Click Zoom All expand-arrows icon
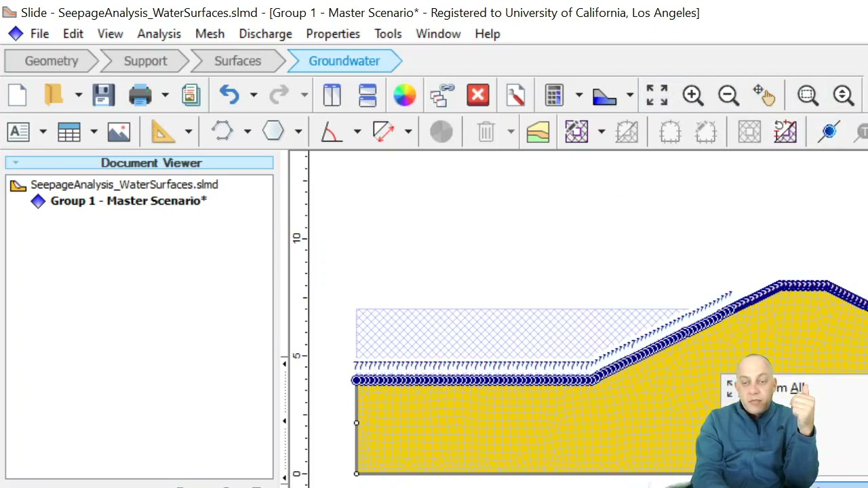The width and height of the screenshot is (868, 488). click(657, 95)
